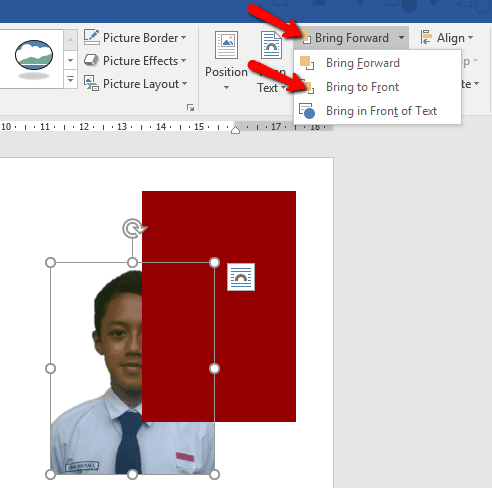492x488 pixels.
Task: Click the top-left sizing handle of photo
Action: [50, 263]
